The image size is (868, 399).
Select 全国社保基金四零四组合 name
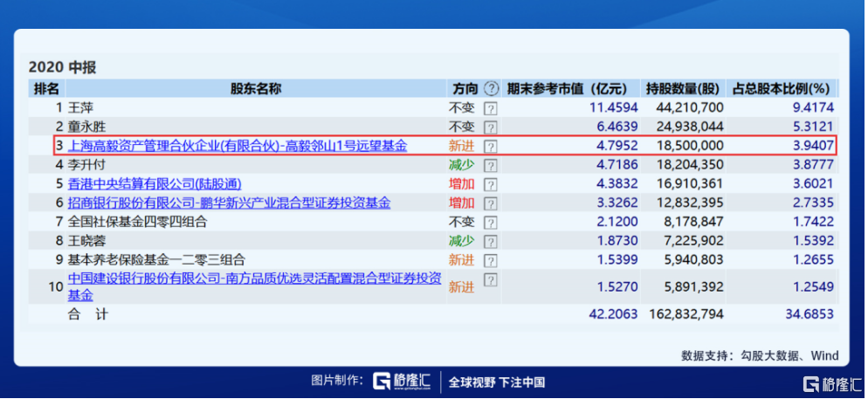tap(137, 223)
